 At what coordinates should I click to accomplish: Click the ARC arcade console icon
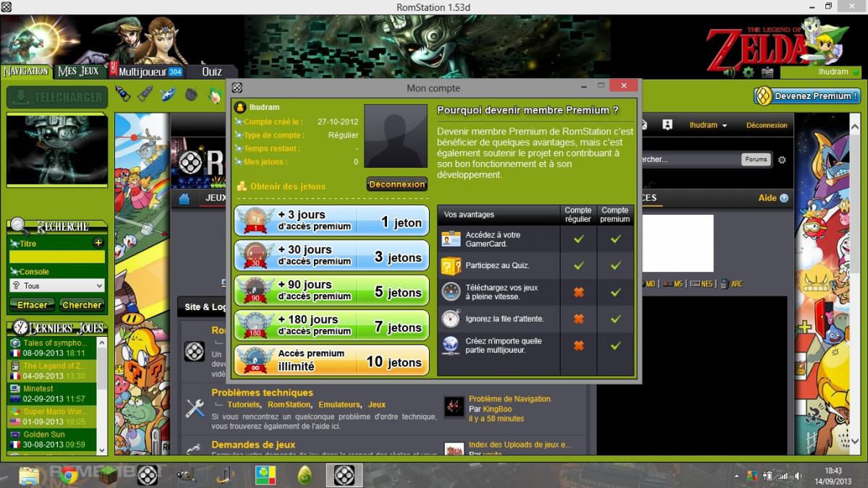click(724, 284)
